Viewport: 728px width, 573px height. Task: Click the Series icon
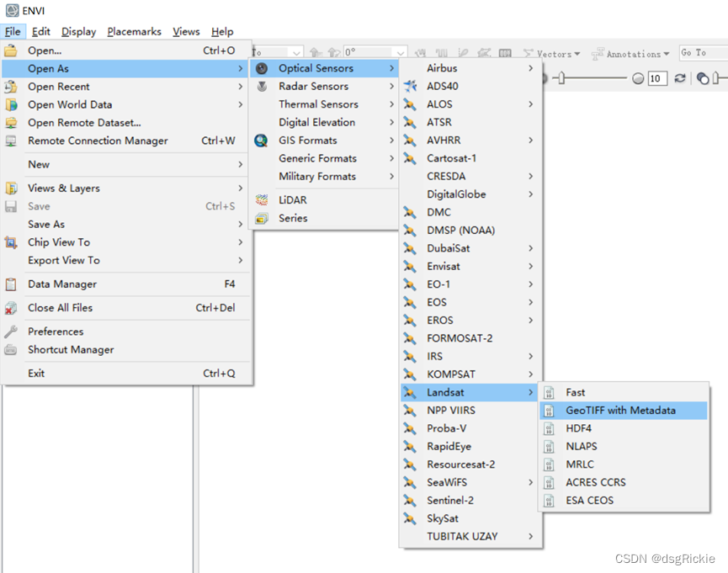click(x=262, y=218)
